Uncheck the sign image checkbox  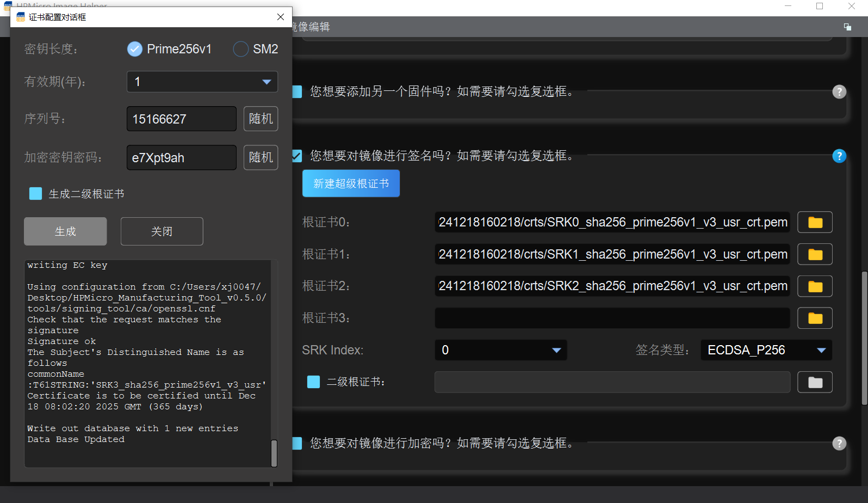(x=297, y=156)
